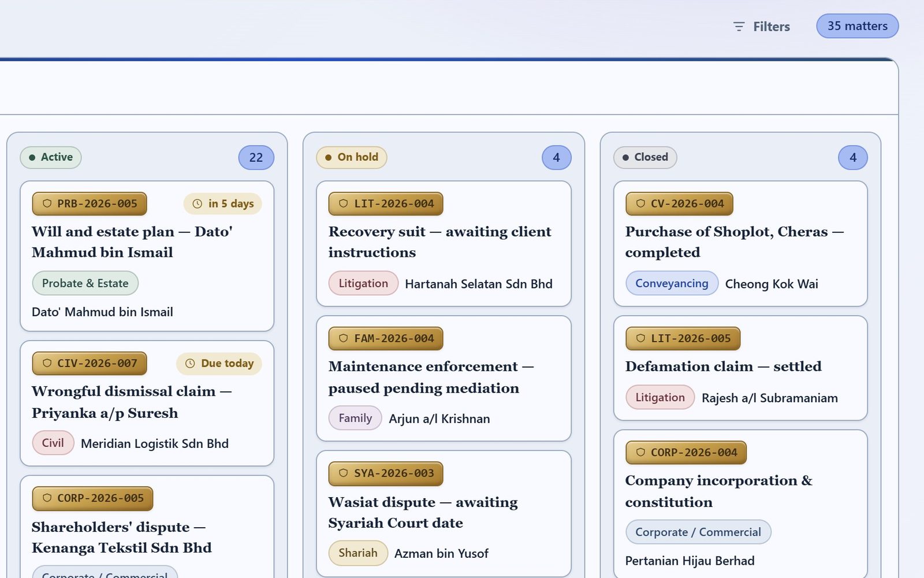This screenshot has height=578, width=924.
Task: Click client name Hartanah Selatan Sdn Bhd
Action: 479,284
